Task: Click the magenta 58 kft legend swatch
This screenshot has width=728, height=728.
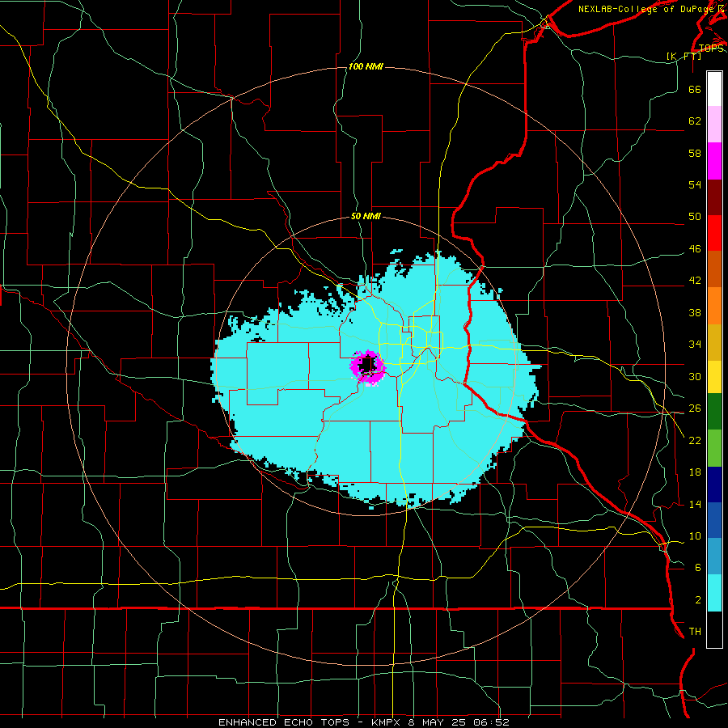Action: click(714, 161)
